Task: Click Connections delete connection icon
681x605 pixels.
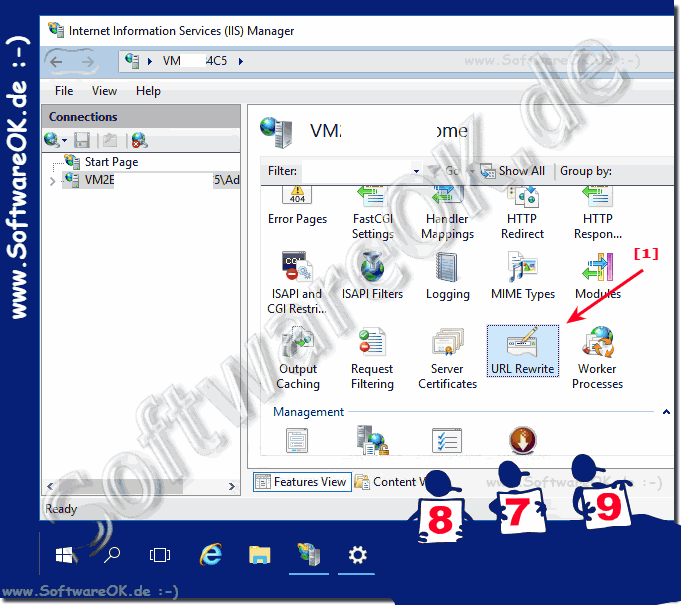Action: (139, 140)
